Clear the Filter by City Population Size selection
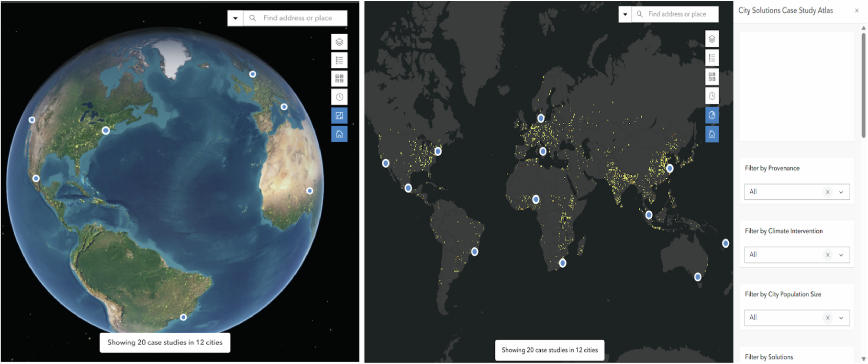The image size is (868, 364). tap(828, 318)
